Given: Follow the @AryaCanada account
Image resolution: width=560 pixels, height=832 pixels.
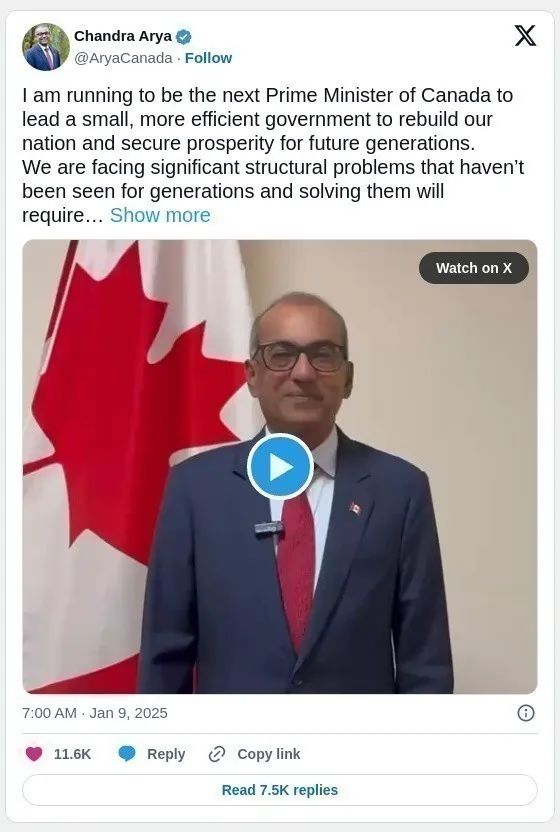Looking at the screenshot, I should tap(208, 58).
